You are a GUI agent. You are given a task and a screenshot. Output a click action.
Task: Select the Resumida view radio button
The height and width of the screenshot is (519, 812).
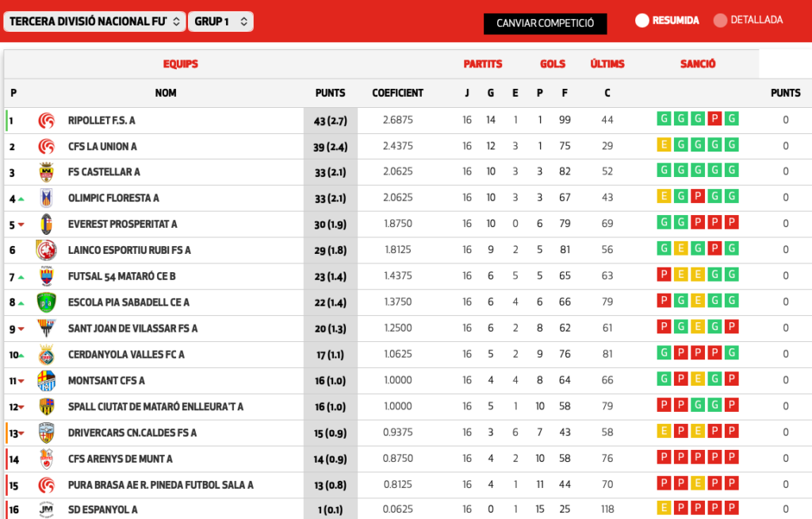(642, 21)
